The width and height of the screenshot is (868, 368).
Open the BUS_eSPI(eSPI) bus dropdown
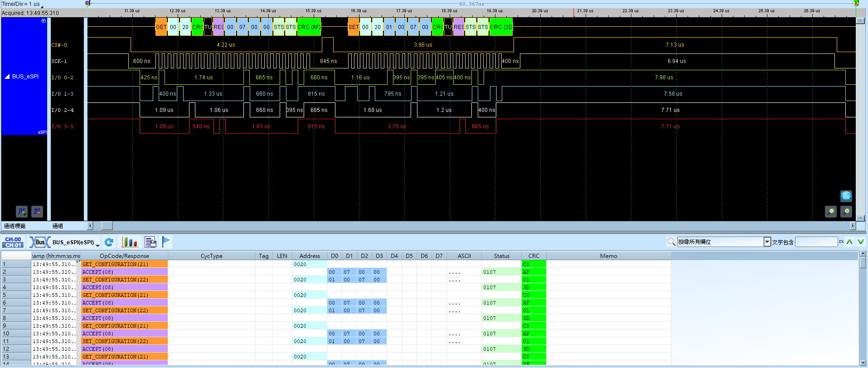pos(64,242)
